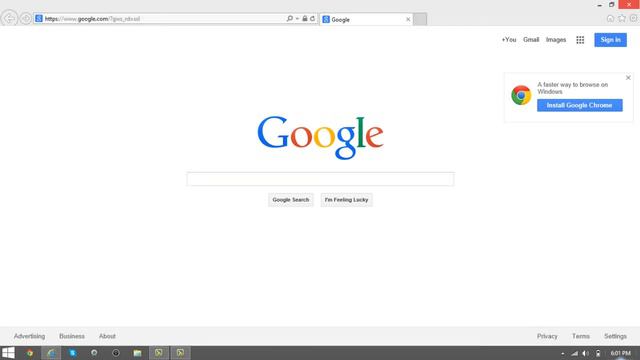This screenshot has height=360, width=640.
Task: Click the battery power tray icon
Action: [x=598, y=353]
